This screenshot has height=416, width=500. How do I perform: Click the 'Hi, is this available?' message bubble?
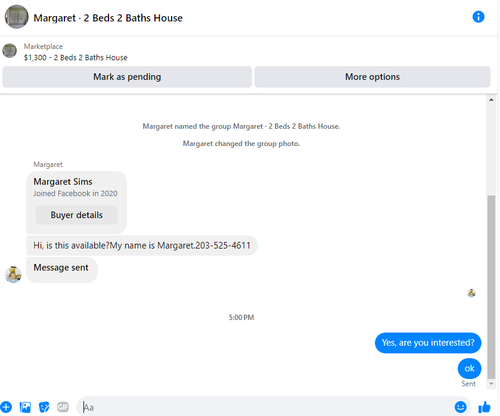(x=142, y=246)
